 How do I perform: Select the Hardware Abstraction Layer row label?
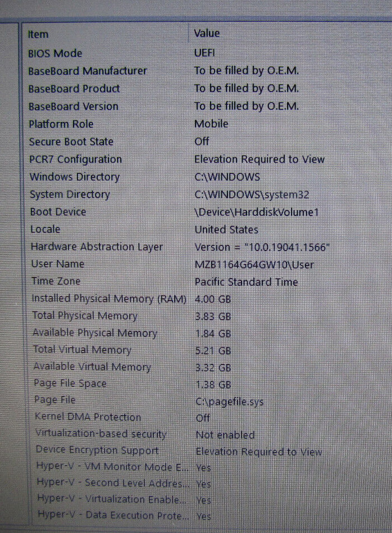[x=97, y=247]
